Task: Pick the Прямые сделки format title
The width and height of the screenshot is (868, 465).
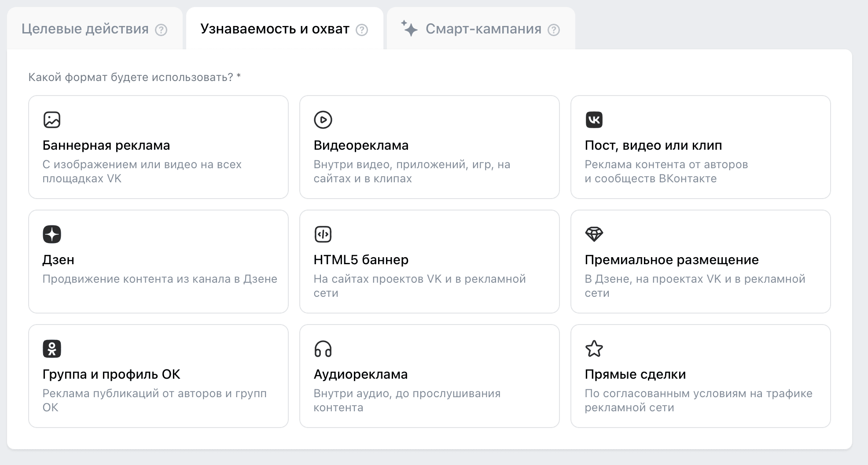Action: [x=635, y=374]
